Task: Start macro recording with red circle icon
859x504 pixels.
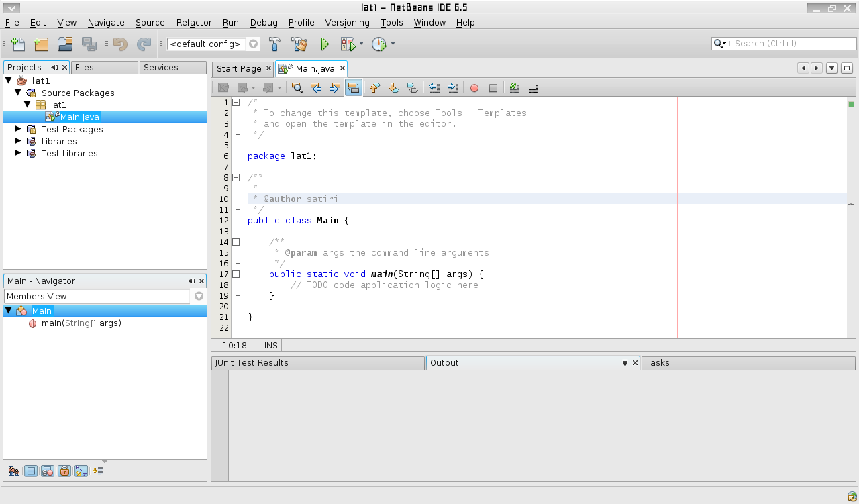Action: (474, 88)
